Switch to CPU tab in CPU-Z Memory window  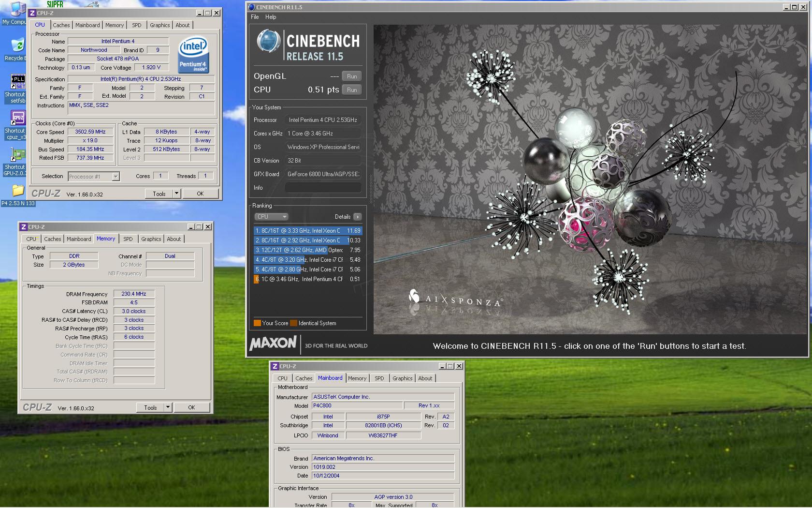tap(31, 239)
